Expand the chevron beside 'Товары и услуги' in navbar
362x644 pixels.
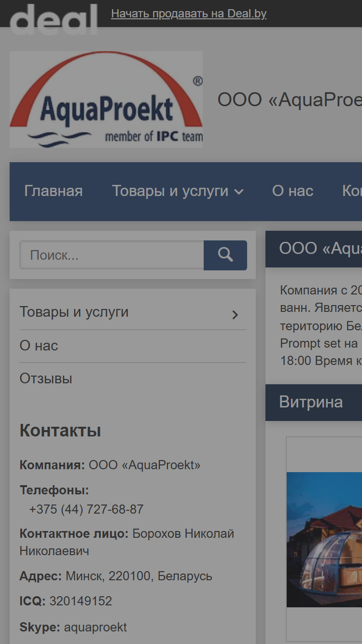click(x=239, y=192)
